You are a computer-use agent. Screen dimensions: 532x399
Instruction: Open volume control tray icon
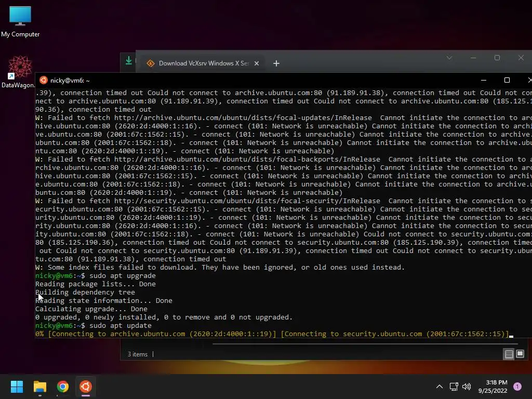point(467,387)
